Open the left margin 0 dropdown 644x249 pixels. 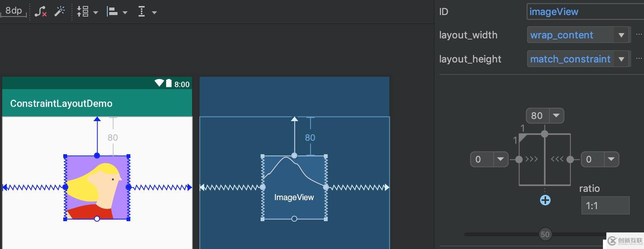[500, 159]
